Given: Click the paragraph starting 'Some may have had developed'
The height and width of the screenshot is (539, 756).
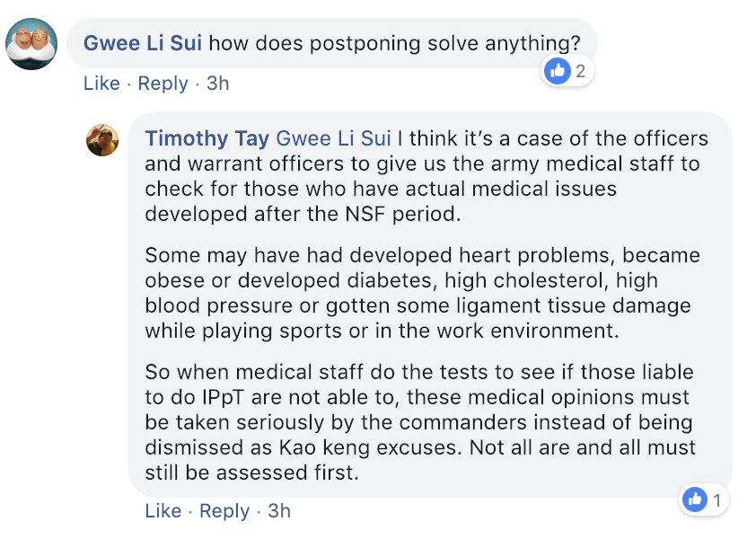Looking at the screenshot, I should coord(422,293).
